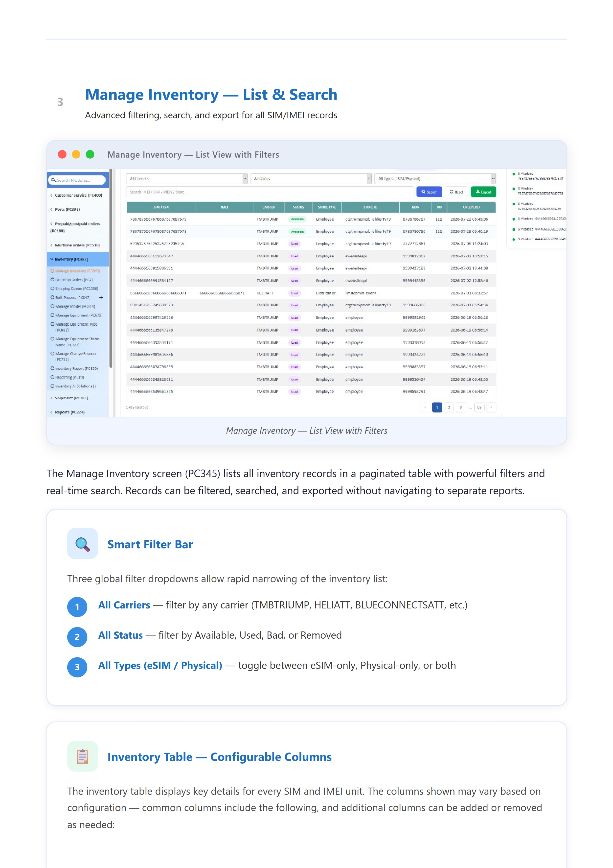The height and width of the screenshot is (868, 613).
Task: Click the green Export button
Action: coord(483,192)
